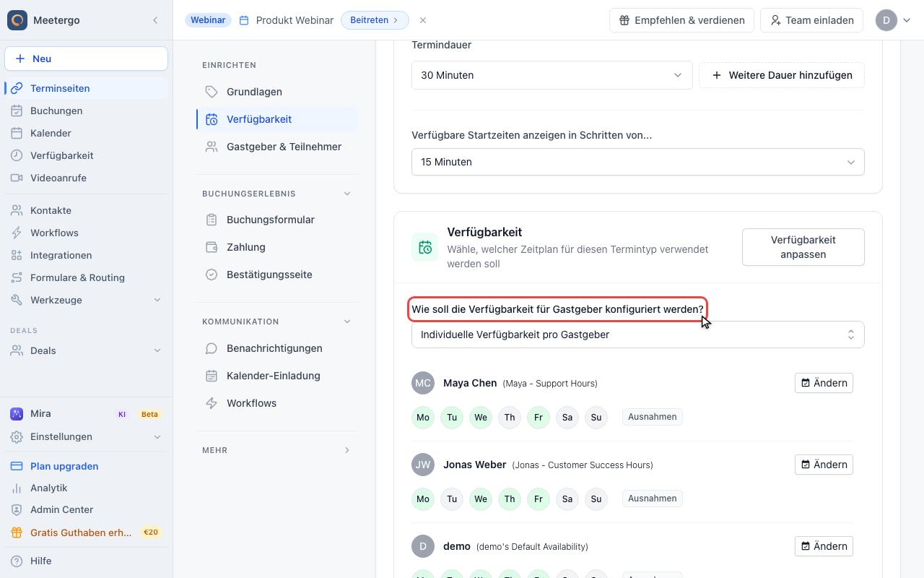Click Empfehlen & verdienen button
The image size is (924, 578).
pyautogui.click(x=681, y=20)
